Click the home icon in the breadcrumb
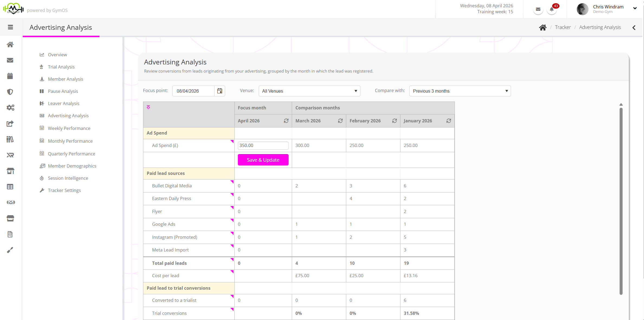Screen dimensions: 644x320 [x=543, y=27]
